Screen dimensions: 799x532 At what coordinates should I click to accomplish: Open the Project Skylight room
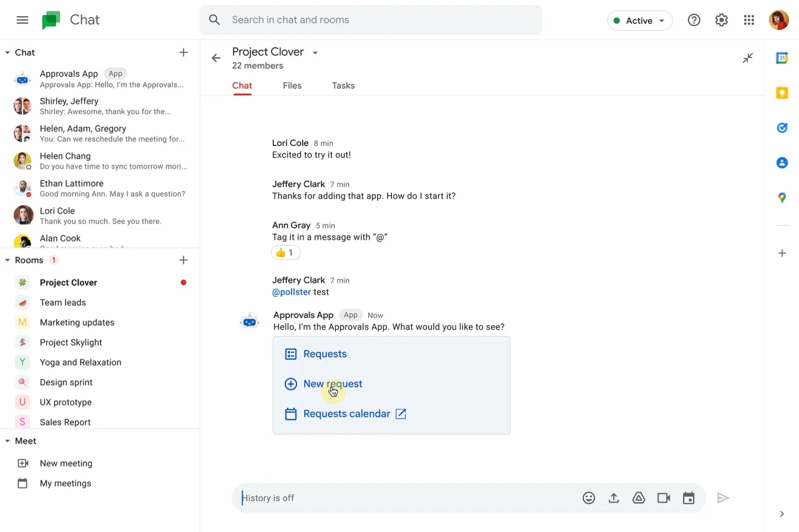[100, 342]
